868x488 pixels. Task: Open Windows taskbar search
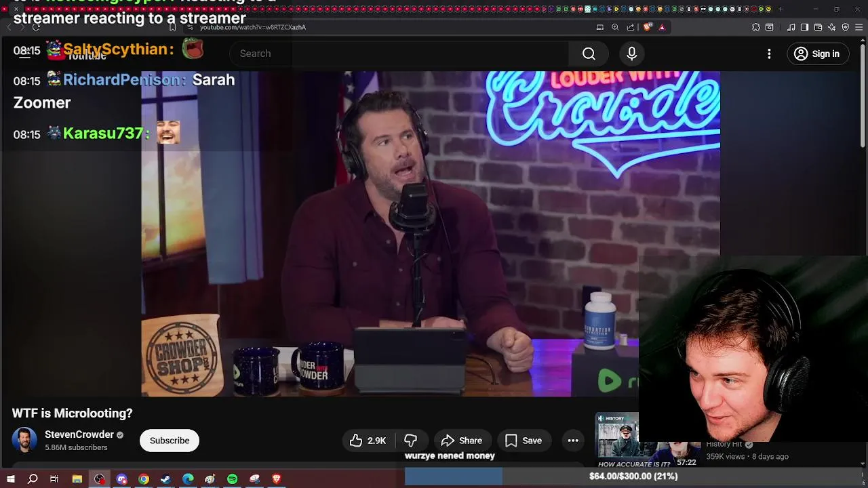pos(33,479)
